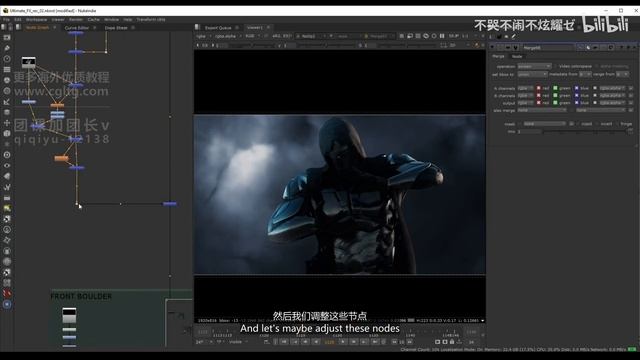Toggle output blue checkbox
The width and height of the screenshot is (640, 360).
(x=576, y=103)
